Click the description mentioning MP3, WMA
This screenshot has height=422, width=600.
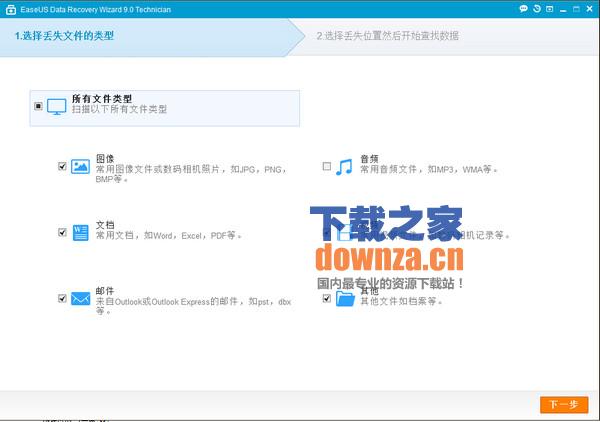(429, 169)
